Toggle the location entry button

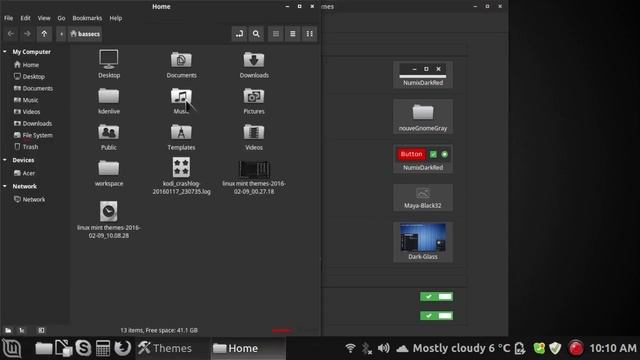(x=239, y=34)
